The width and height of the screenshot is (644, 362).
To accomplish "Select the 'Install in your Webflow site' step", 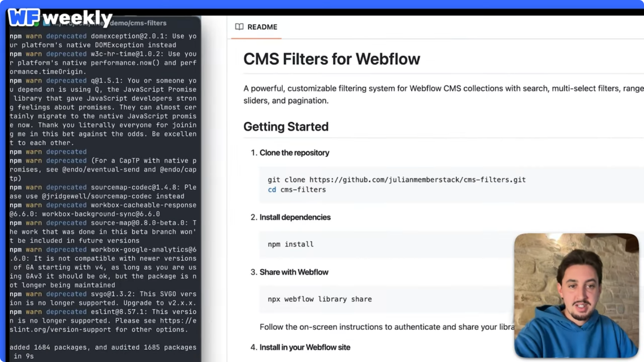I will click(305, 347).
